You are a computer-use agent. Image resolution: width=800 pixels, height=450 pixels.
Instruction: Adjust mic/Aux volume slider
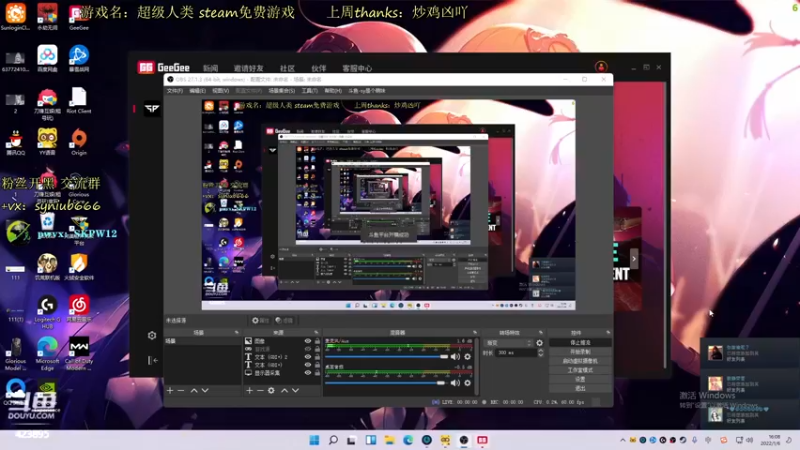pyautogui.click(x=386, y=357)
